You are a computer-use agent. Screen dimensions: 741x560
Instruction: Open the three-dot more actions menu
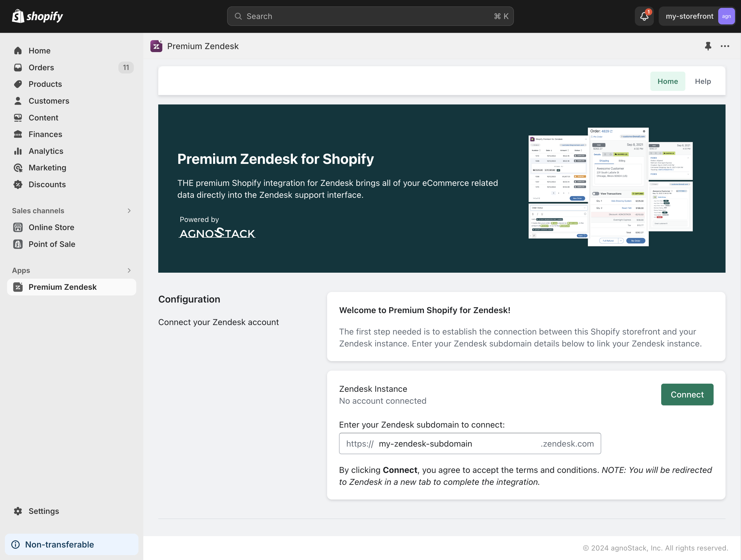pos(725,46)
